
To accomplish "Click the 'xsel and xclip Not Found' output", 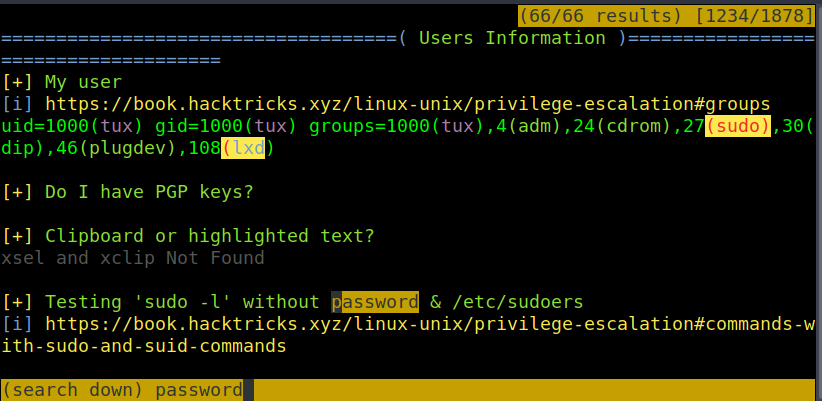I will (x=133, y=258).
